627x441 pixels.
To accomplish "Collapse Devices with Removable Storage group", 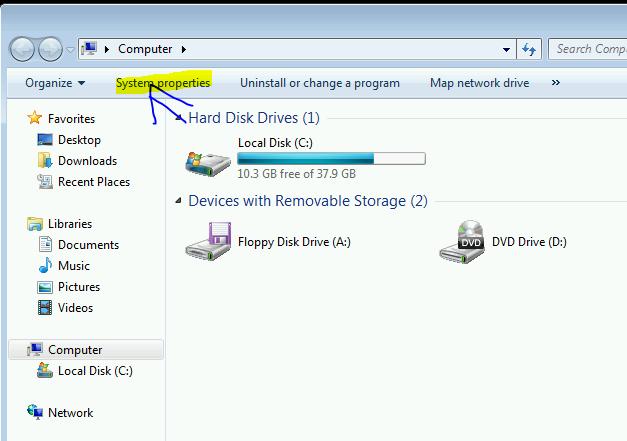I will point(179,200).
